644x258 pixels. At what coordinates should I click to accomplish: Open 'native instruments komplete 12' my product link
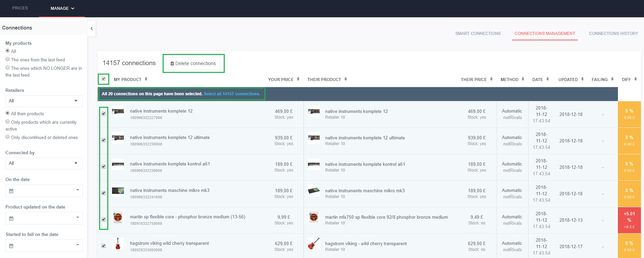click(x=161, y=111)
